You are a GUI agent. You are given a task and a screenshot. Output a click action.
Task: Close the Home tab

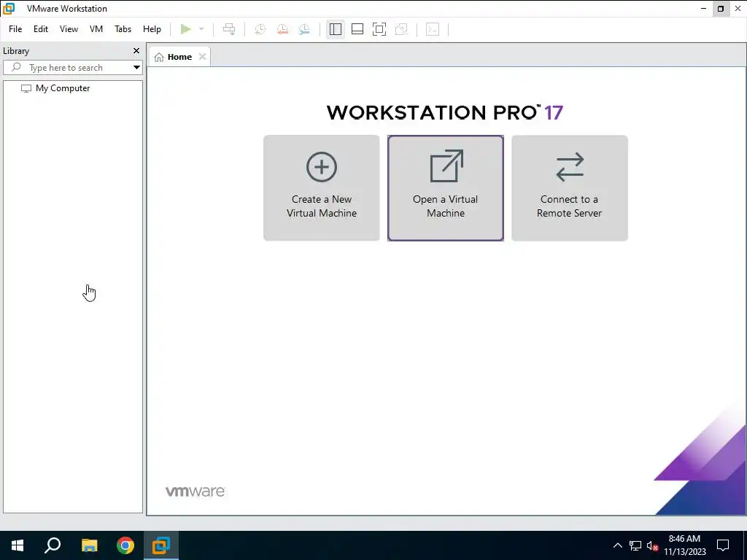pos(203,57)
